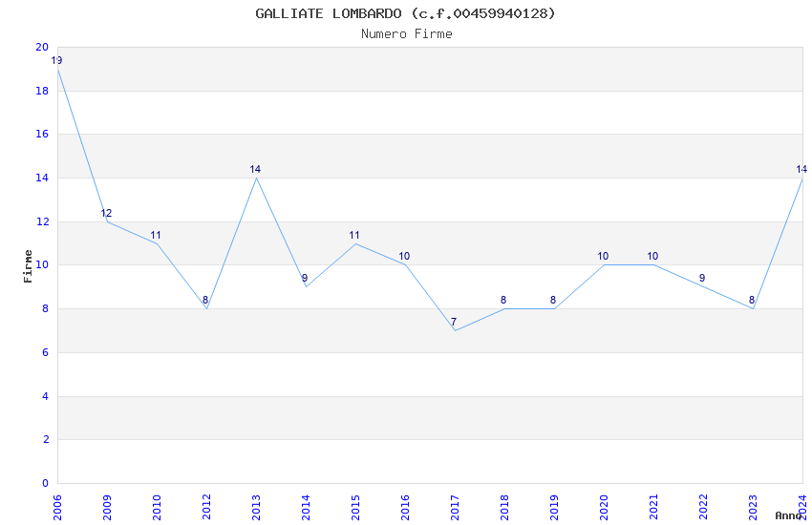Click x-axis year label 2014

(x=306, y=507)
